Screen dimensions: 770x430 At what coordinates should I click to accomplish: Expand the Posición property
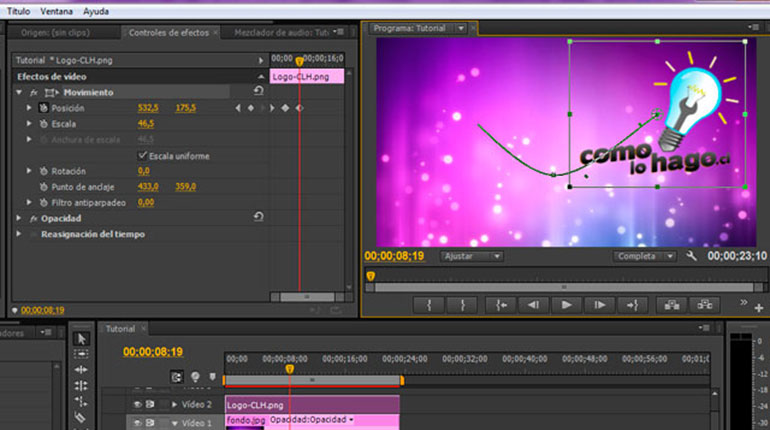coord(28,108)
